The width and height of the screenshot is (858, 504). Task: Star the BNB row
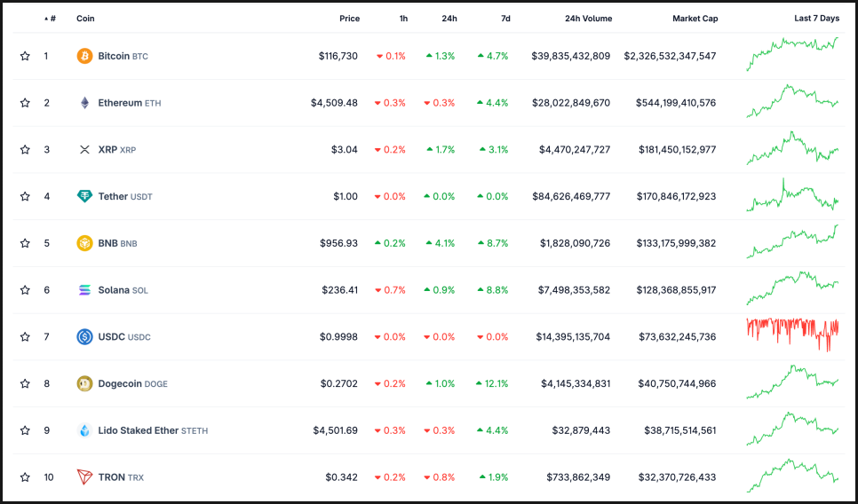(25, 243)
